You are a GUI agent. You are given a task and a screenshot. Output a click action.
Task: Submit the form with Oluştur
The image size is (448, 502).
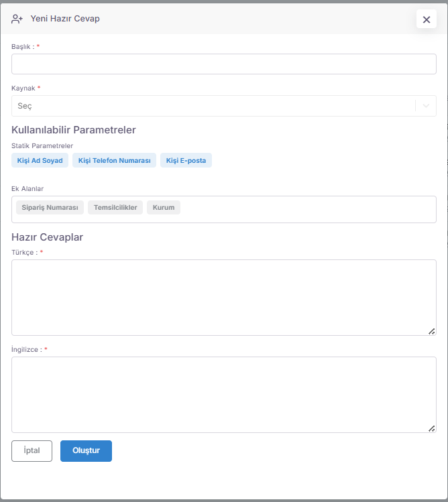86,451
